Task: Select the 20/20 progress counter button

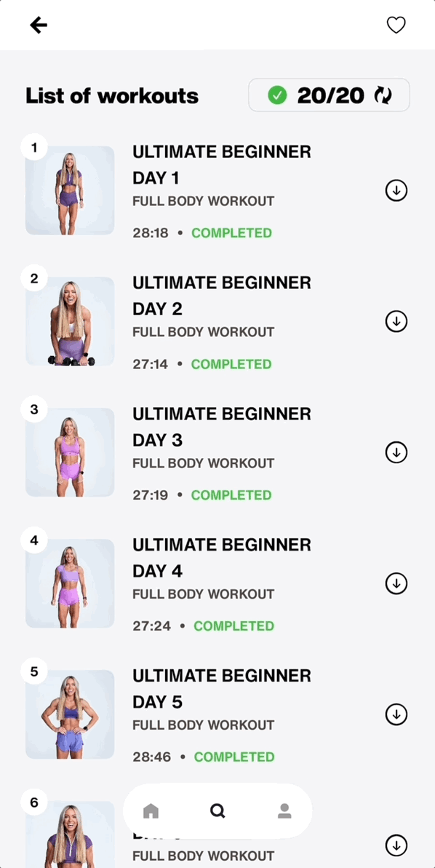Action: (329, 95)
